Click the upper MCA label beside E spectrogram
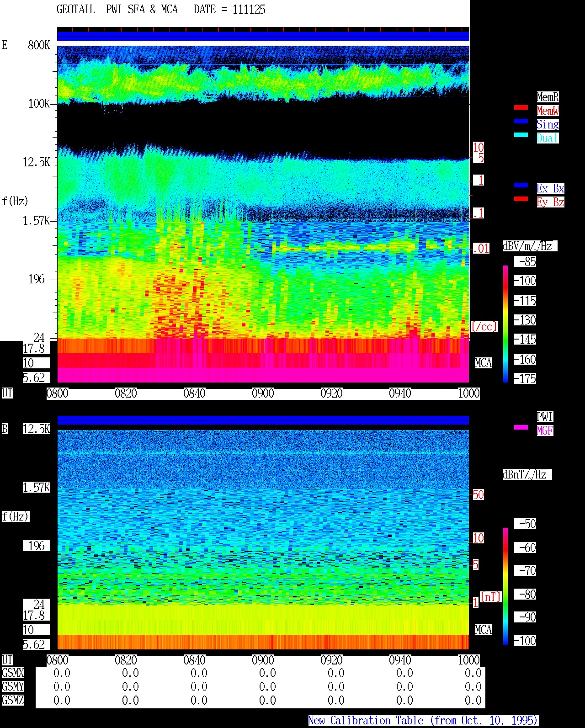 point(484,363)
